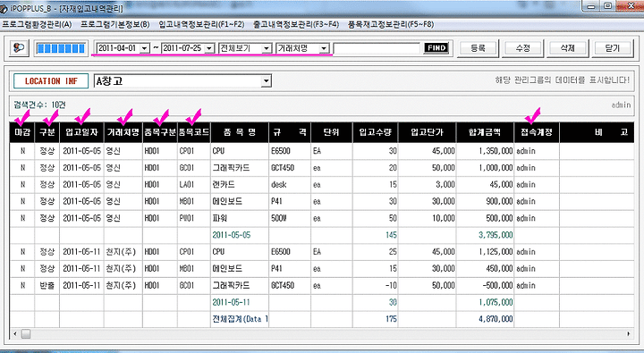Click the 합계금액 column header
Image resolution: width=644 pixels, height=353 pixels.
pyautogui.click(x=485, y=132)
